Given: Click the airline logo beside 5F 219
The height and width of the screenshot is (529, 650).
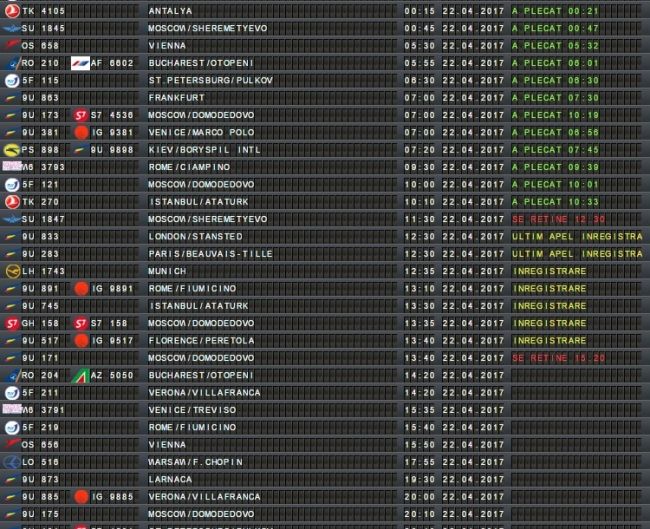Looking at the screenshot, I should [x=12, y=427].
